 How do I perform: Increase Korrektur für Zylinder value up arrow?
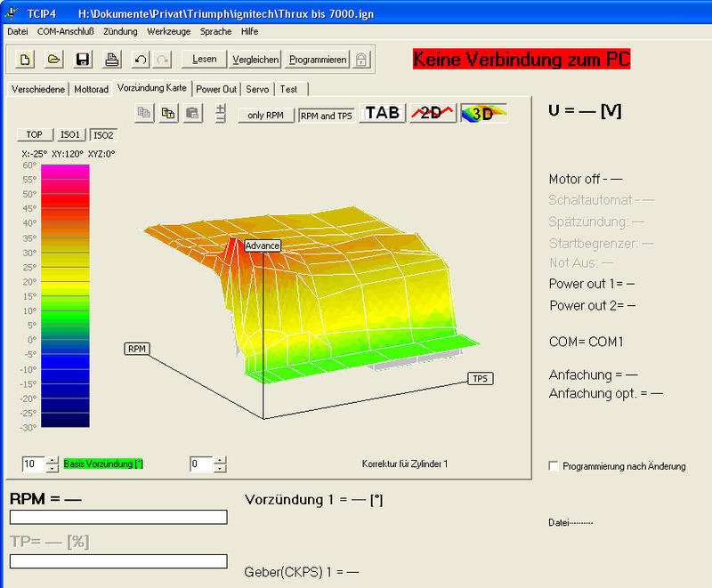220,460
